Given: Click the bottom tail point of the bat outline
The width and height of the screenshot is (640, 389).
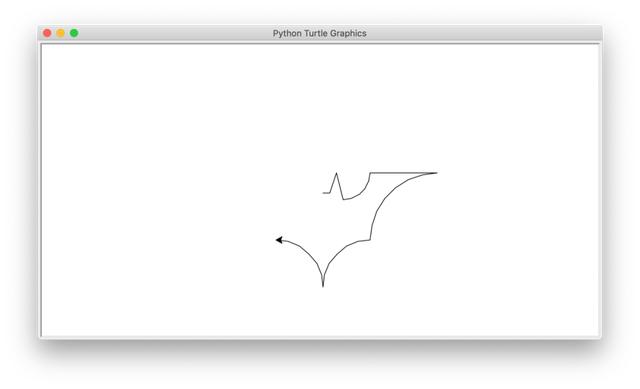Looking at the screenshot, I should [x=323, y=286].
